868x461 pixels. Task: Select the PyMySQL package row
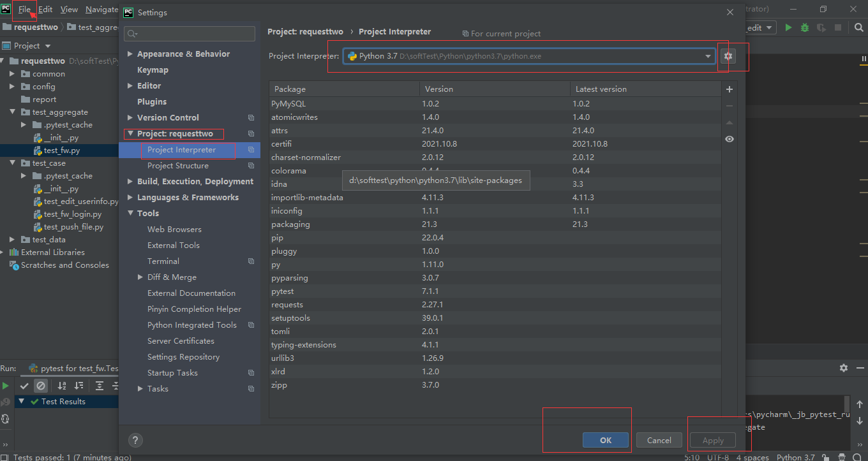point(495,103)
